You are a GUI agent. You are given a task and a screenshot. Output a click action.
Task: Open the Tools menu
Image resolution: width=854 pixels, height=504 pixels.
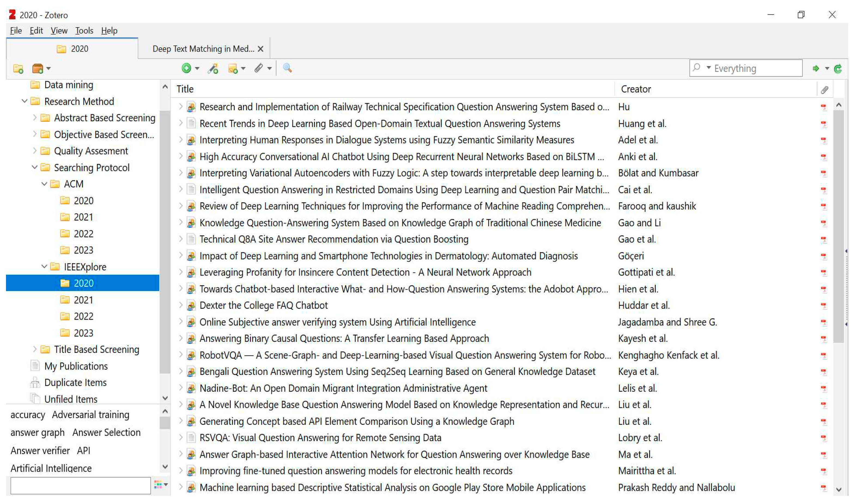point(84,30)
